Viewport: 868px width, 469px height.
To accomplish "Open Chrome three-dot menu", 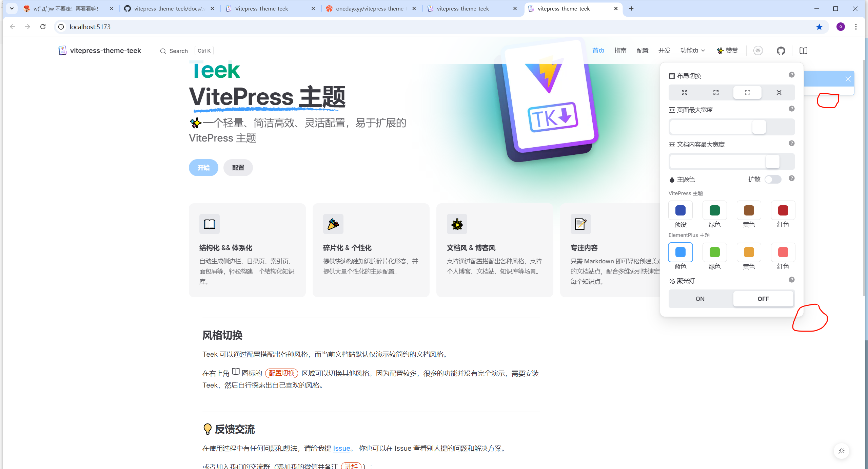I will click(856, 27).
